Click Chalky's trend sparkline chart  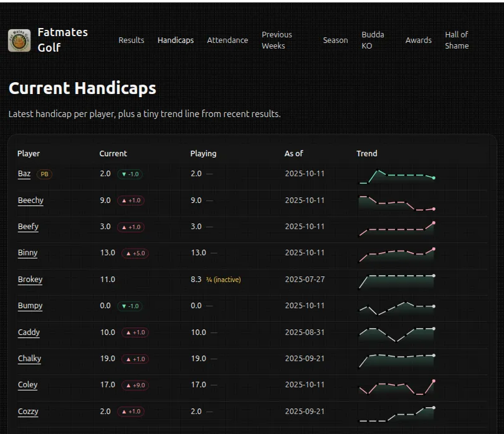tap(396, 360)
